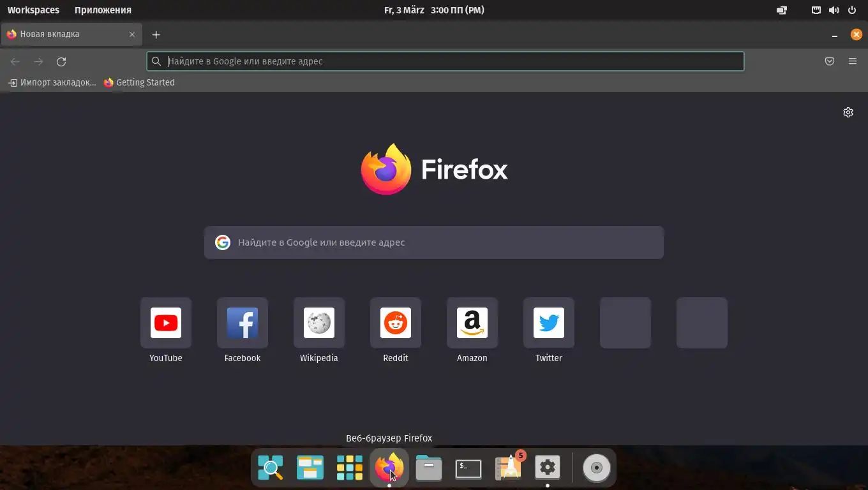Open the Reddit shortcut tile

pos(396,323)
